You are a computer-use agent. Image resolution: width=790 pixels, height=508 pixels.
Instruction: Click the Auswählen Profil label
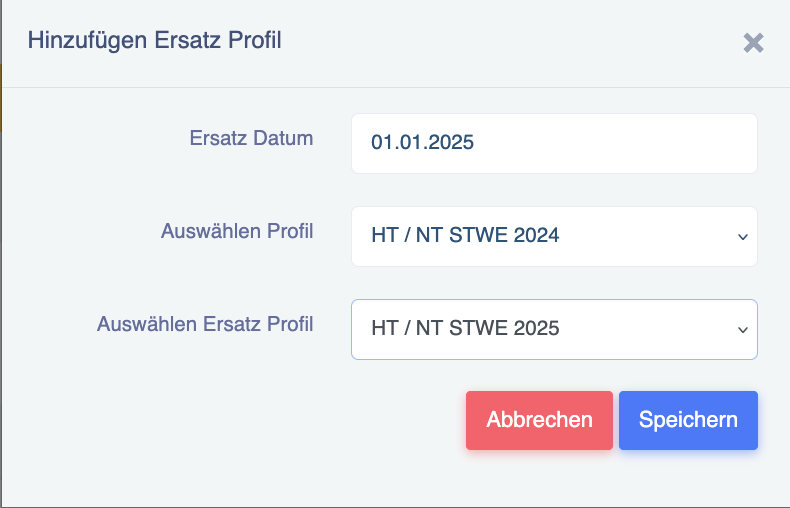(x=237, y=231)
